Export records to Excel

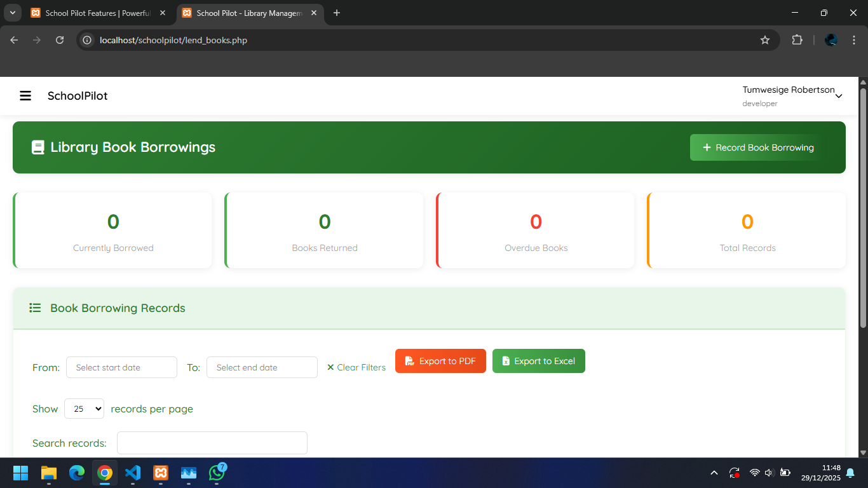538,361
